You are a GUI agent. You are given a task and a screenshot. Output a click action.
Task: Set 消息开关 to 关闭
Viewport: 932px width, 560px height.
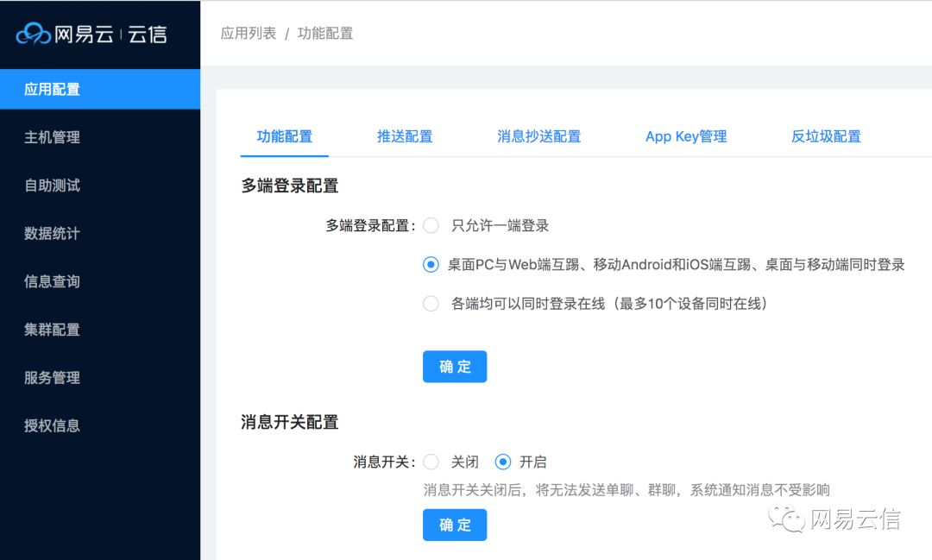(431, 462)
